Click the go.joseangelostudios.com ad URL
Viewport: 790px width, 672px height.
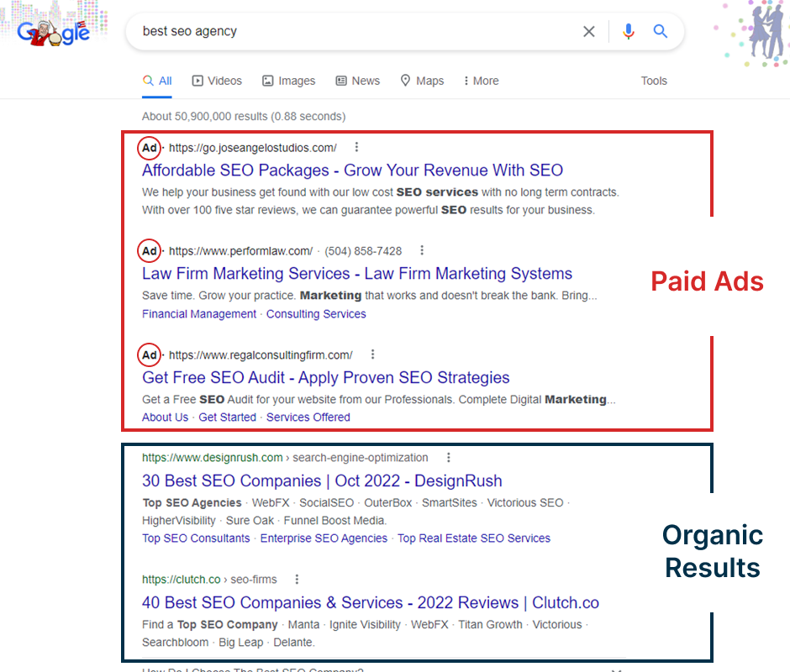coord(252,148)
